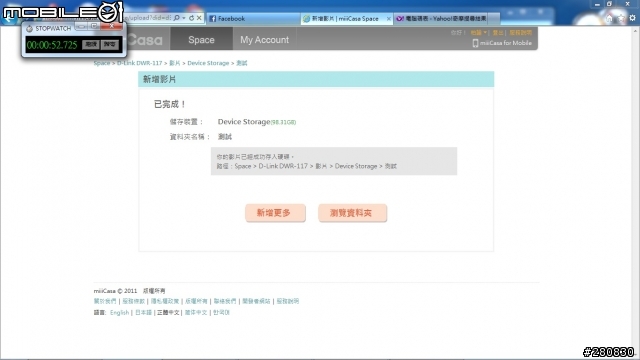Click the page refresh icon
The width and height of the screenshot is (640, 360).
point(191,18)
